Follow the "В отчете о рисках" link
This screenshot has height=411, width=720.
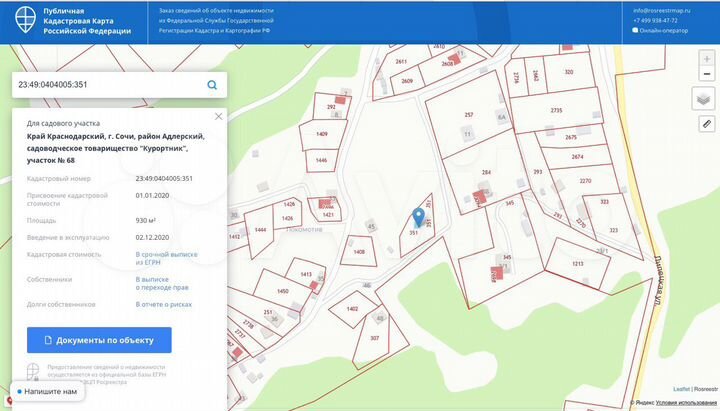click(x=164, y=303)
